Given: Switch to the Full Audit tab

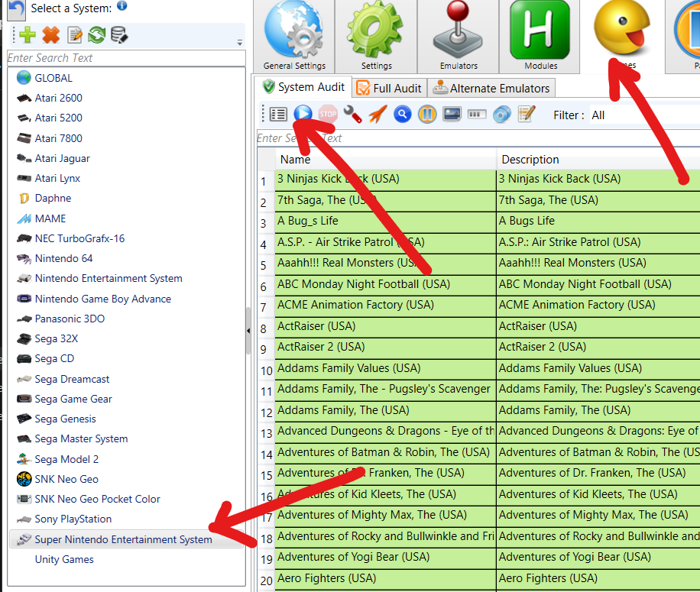Looking at the screenshot, I should (389, 88).
